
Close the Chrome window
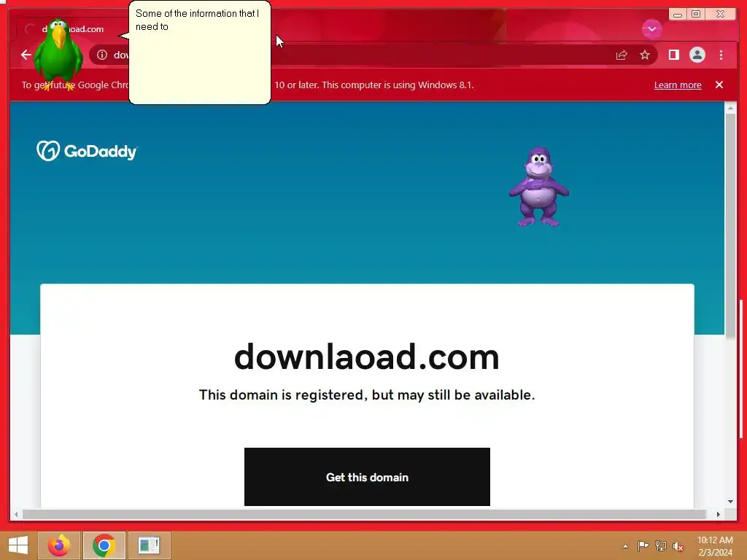(x=720, y=15)
